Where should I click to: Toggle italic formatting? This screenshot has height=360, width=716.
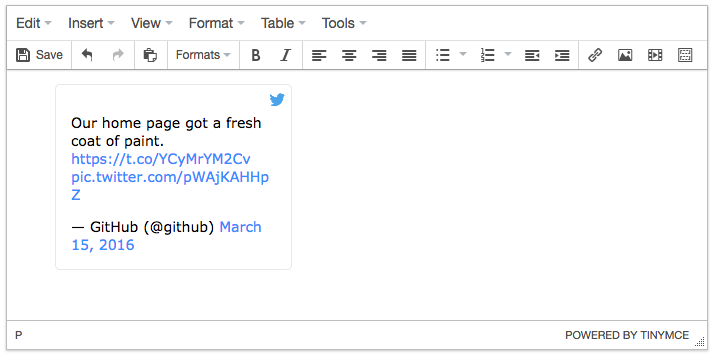point(285,55)
